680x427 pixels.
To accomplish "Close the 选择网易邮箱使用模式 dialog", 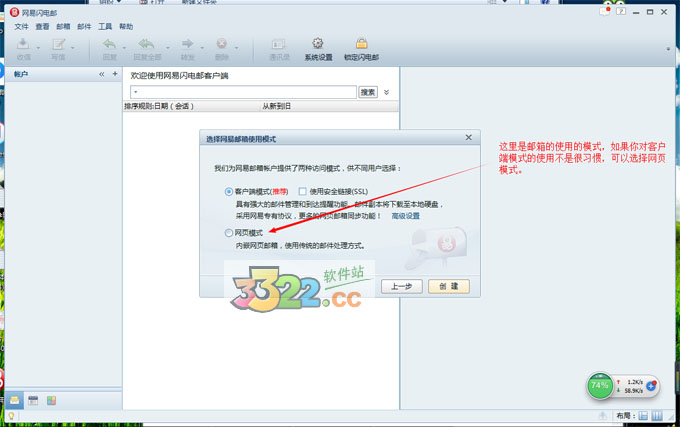I will tap(468, 137).
